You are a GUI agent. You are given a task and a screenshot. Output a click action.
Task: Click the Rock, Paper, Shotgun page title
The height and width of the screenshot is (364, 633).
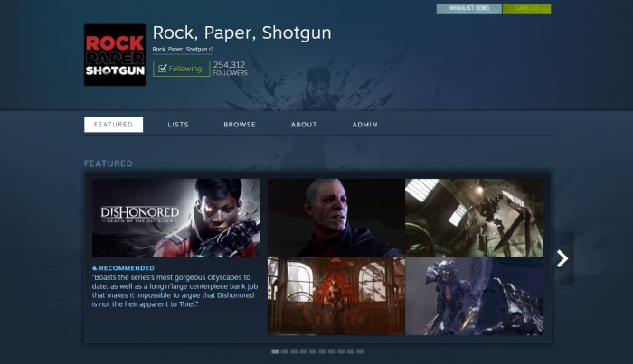coord(241,33)
